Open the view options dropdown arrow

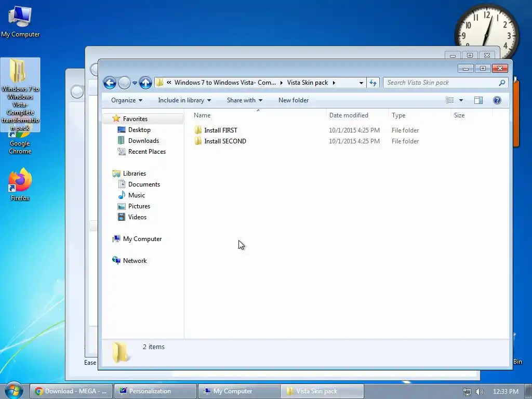(461, 100)
